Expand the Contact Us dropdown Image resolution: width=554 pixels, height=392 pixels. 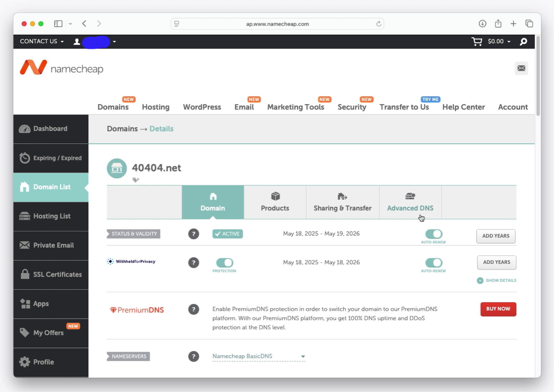(x=42, y=41)
